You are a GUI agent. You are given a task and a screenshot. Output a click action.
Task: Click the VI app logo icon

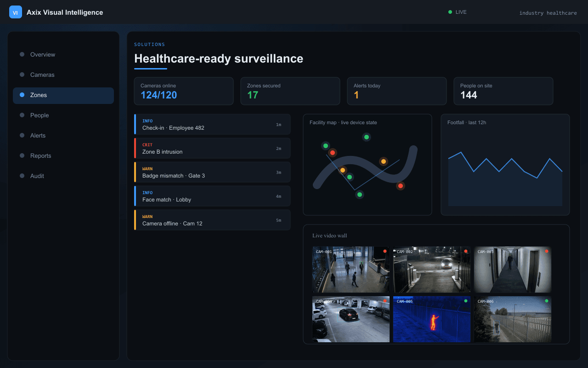(x=16, y=12)
